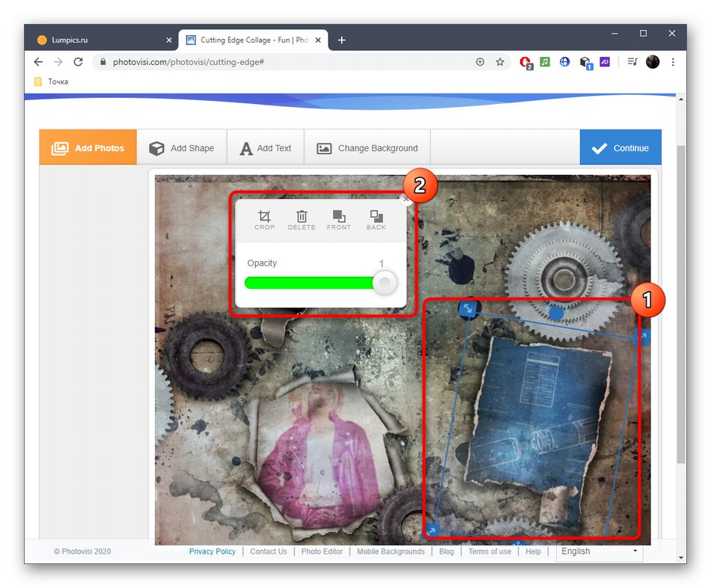
Task: Open the Add Text tool
Action: (x=266, y=148)
